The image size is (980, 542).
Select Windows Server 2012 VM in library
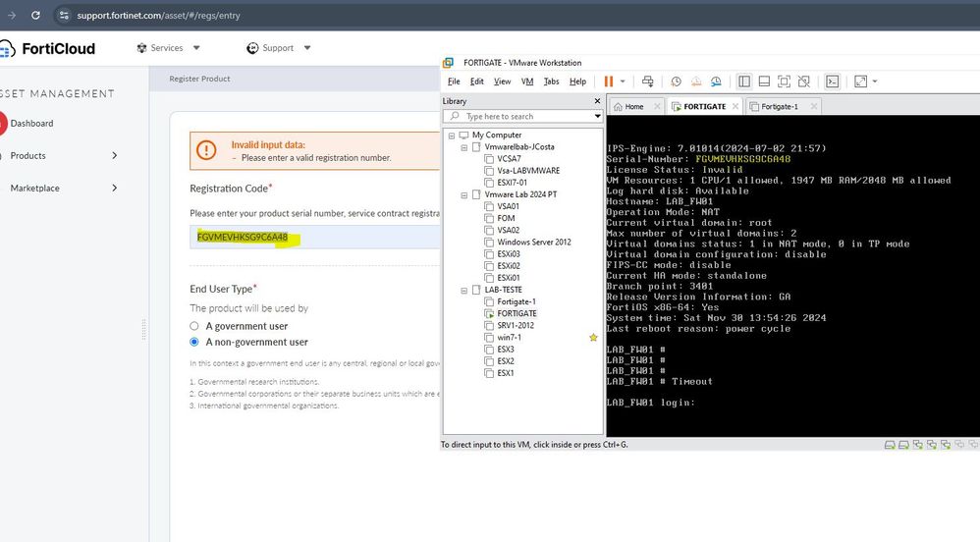pos(533,242)
